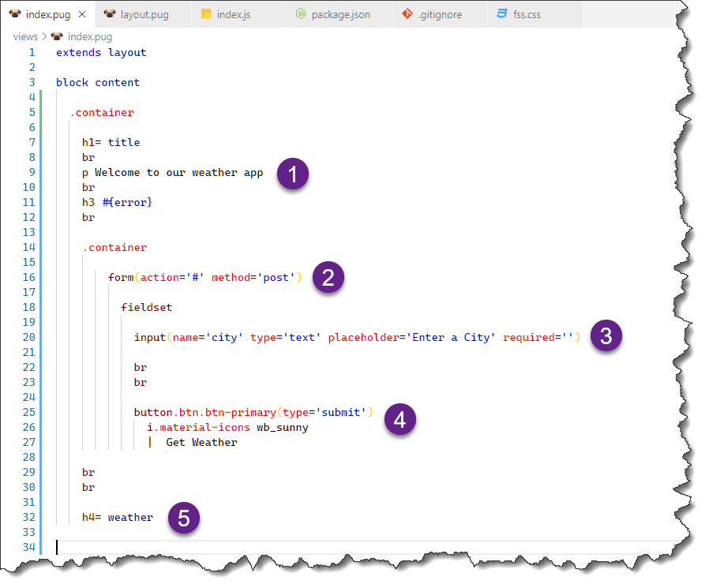The width and height of the screenshot is (709, 588).
Task: Click the pug icon on the index.pug tab
Action: pyautogui.click(x=15, y=14)
